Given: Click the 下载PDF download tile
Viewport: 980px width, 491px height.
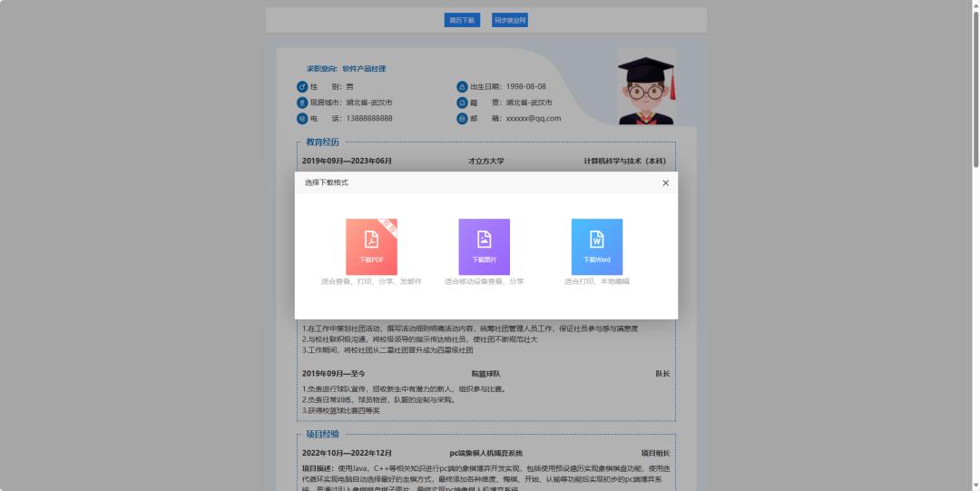Looking at the screenshot, I should (371, 247).
